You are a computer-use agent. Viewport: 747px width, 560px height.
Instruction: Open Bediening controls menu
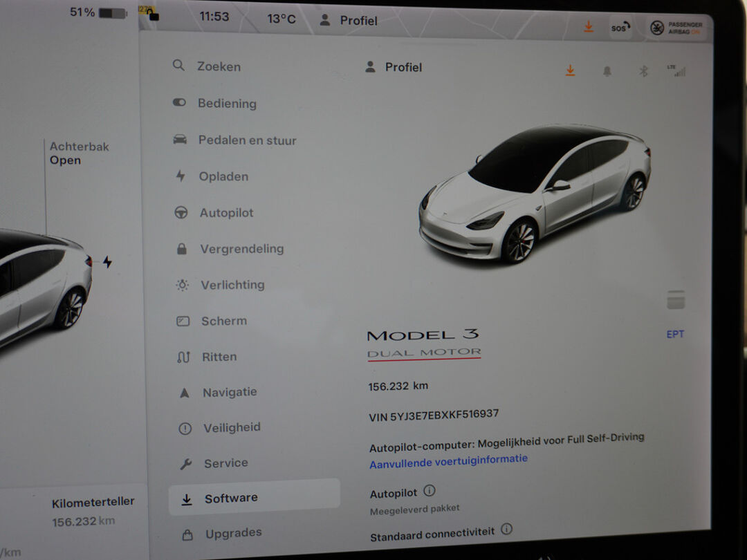pos(214,103)
